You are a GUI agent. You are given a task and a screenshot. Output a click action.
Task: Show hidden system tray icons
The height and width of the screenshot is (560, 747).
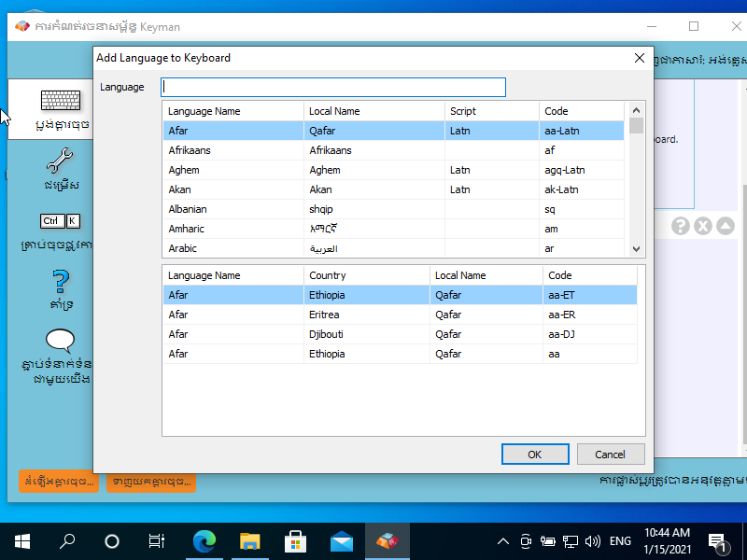pos(503,541)
